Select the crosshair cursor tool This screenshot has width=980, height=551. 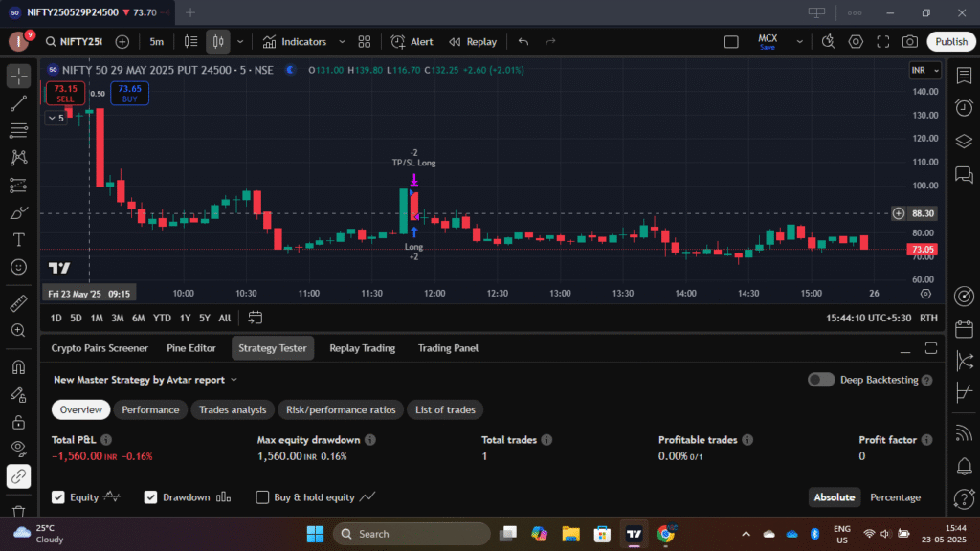tap(19, 77)
